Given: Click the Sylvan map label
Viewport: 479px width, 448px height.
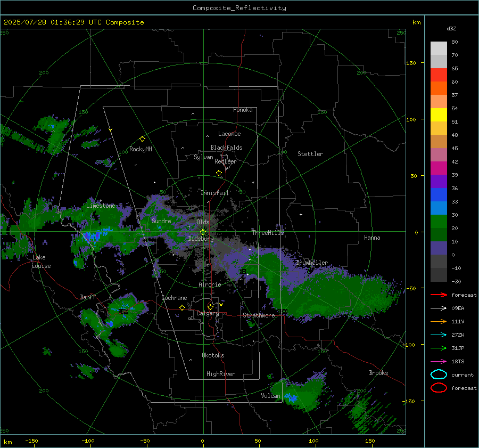Looking at the screenshot, I should click(203, 157).
